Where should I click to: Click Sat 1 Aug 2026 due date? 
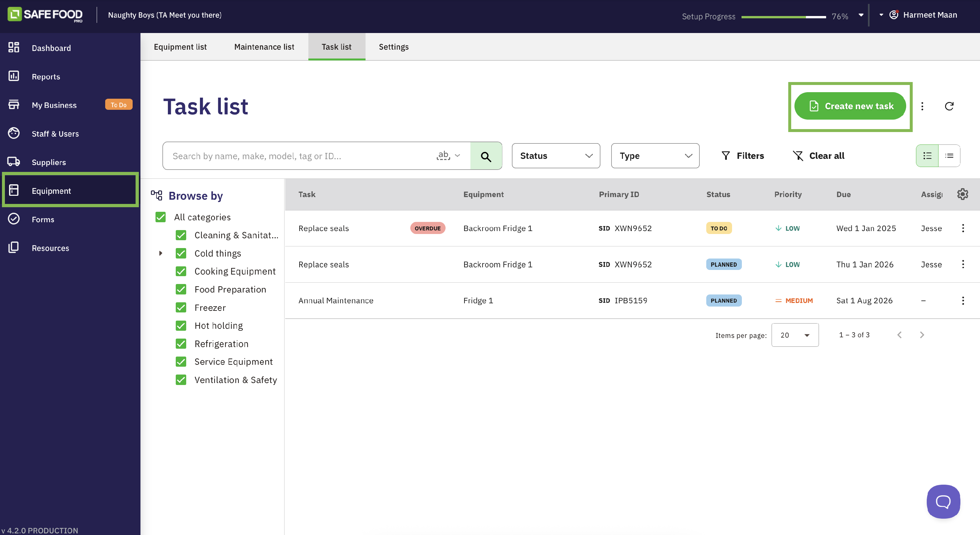point(864,301)
